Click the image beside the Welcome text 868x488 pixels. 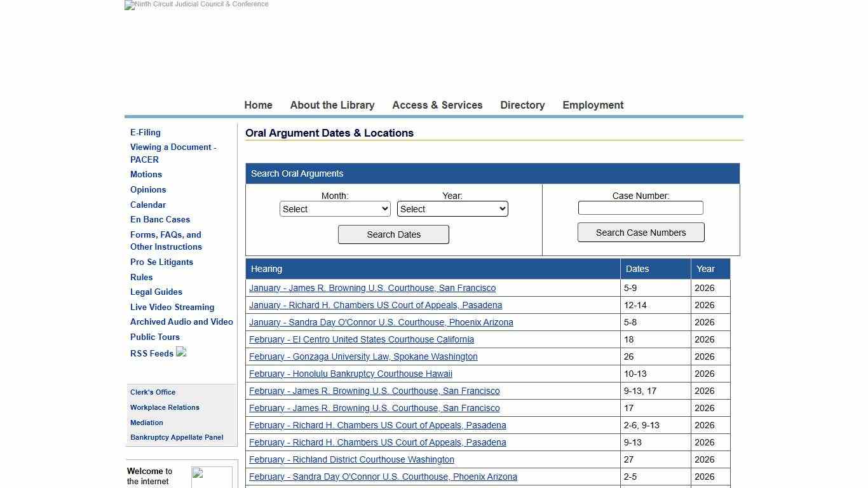coord(212,477)
